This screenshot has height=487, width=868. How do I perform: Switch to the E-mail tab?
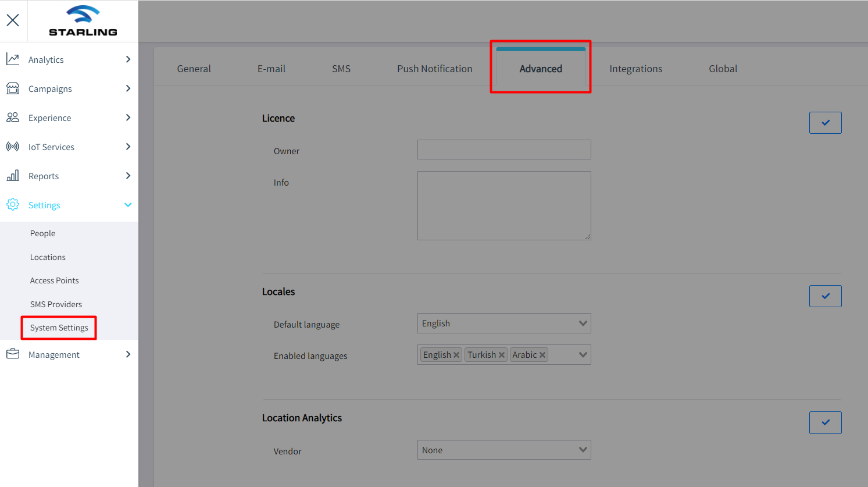coord(272,69)
